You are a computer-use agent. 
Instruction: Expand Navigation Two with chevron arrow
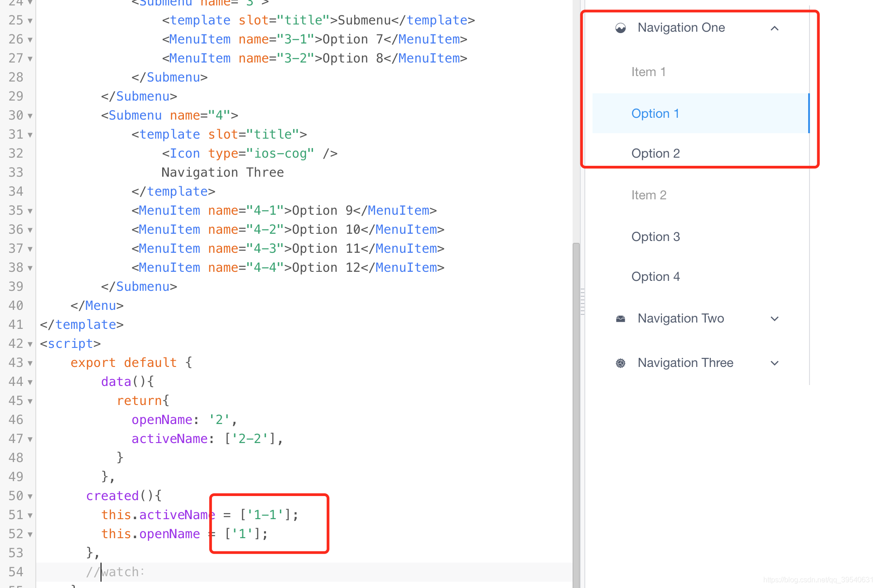[775, 319]
